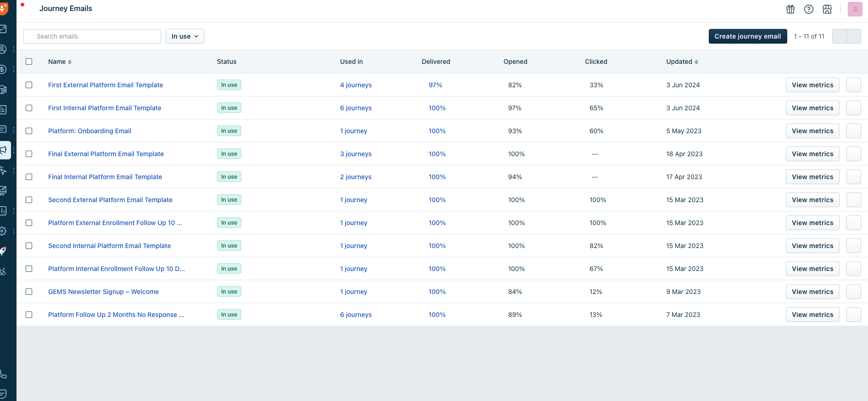Open row actions menu for First External Platform Email
The image size is (868, 401).
[x=853, y=85]
